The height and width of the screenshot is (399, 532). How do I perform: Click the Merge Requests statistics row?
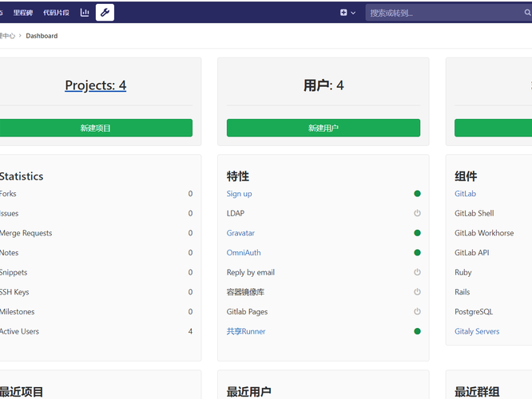[x=96, y=233]
